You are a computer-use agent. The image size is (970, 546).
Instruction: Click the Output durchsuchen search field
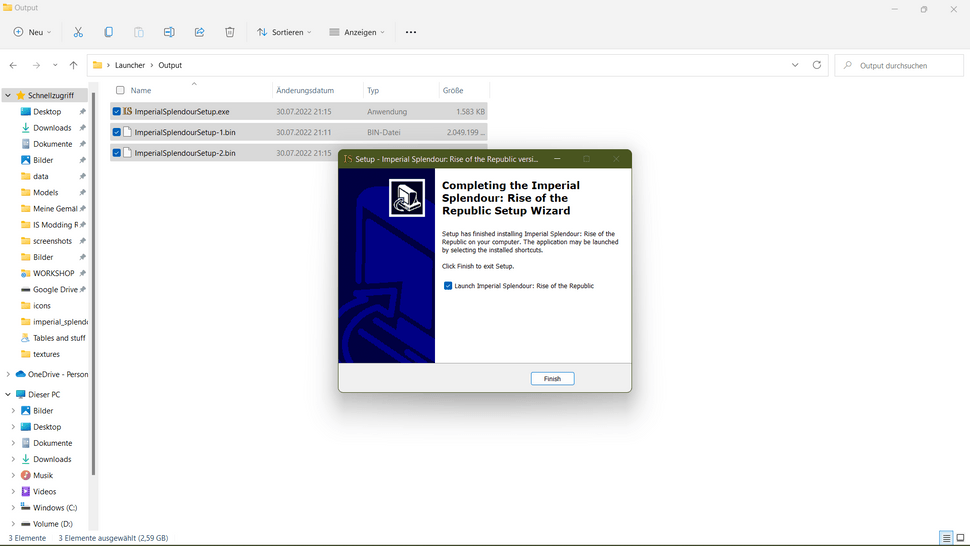pos(900,65)
